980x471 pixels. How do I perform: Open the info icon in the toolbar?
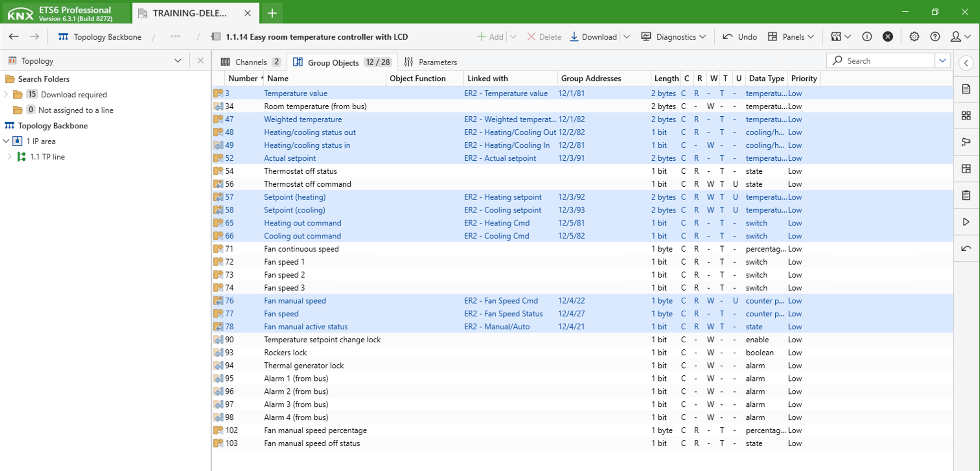(867, 37)
